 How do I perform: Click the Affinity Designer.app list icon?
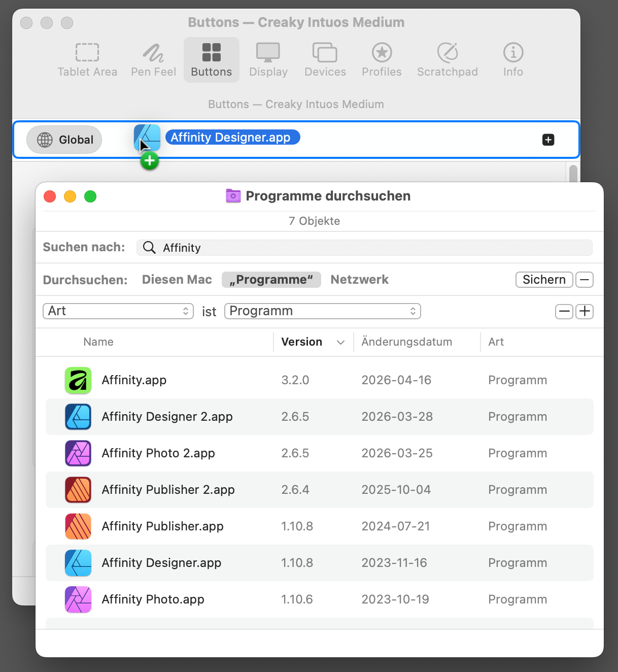[x=78, y=563]
